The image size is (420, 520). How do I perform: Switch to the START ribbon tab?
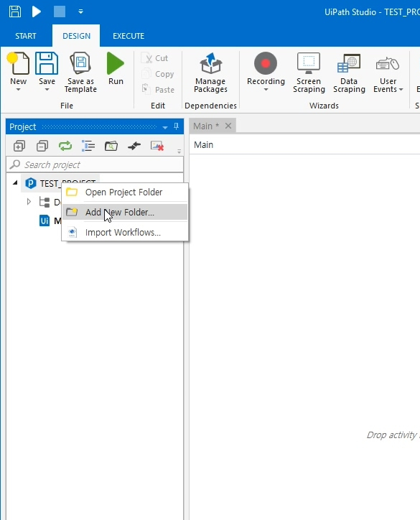[x=26, y=36]
